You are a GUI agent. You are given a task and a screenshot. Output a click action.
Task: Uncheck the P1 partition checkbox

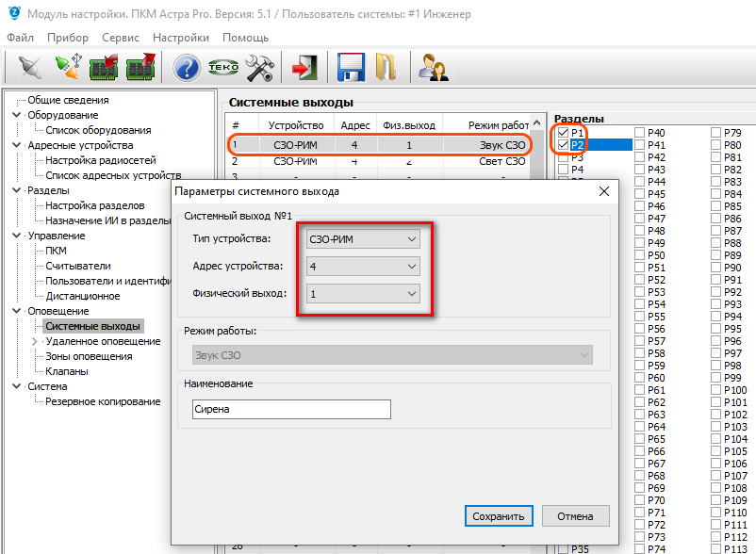point(563,133)
